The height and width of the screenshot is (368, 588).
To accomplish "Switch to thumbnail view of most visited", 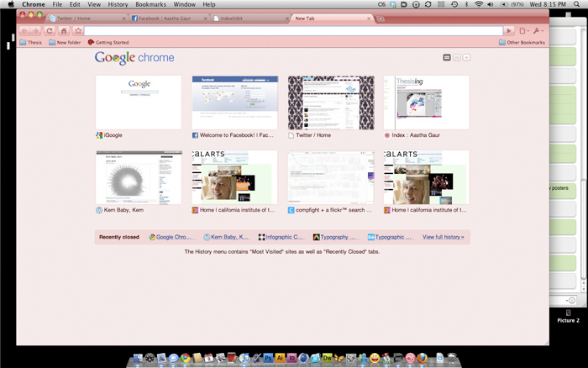I will [x=447, y=57].
